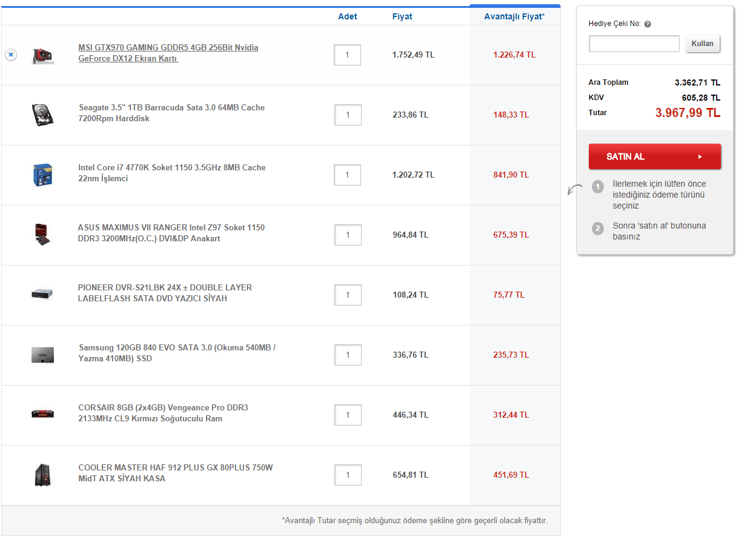Focus quantity field for Samsung SSD
The width and height of the screenshot is (756, 545).
pos(348,355)
